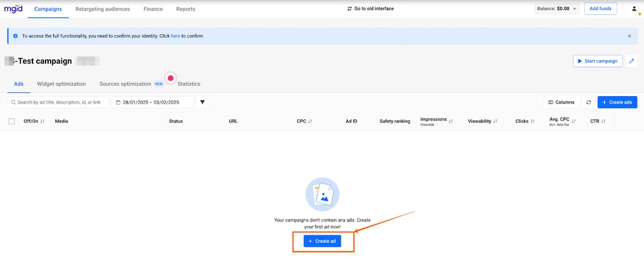
Task: Go to Retargeting audiences menu
Action: [x=102, y=9]
